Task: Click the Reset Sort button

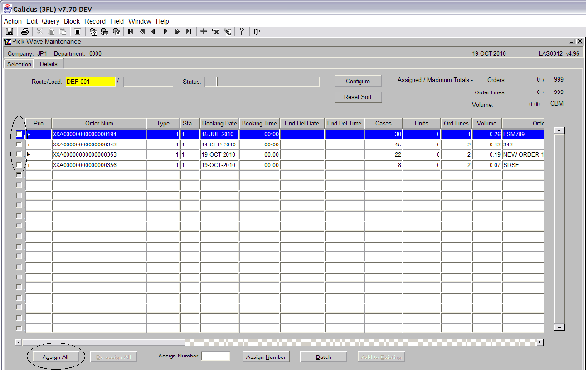Action: pos(358,97)
